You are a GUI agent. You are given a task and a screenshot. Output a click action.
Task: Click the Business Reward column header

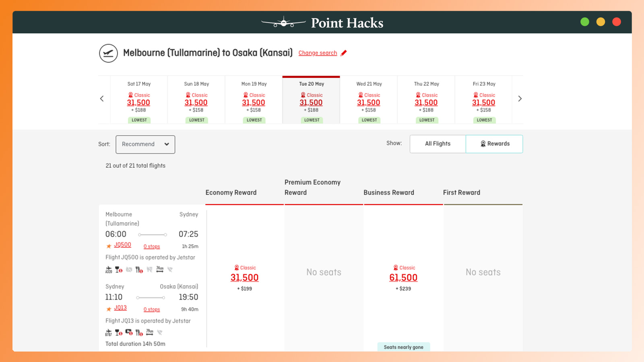(389, 193)
